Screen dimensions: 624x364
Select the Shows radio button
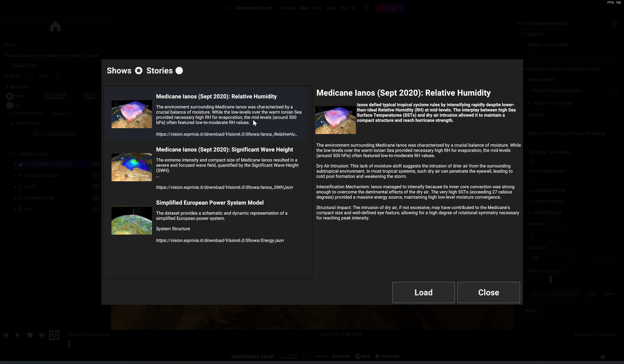pyautogui.click(x=139, y=71)
